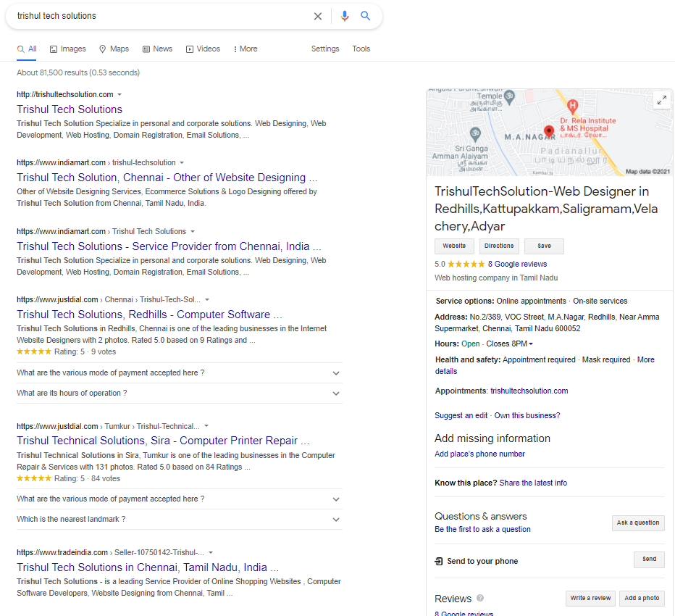Open dropdown arrow beside tradeindia URL
The width and height of the screenshot is (675, 616).
pos(211,553)
